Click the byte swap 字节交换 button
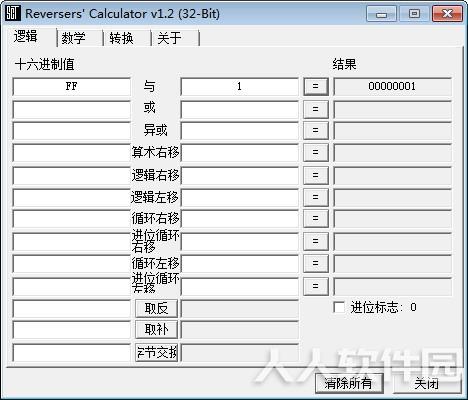 pos(156,352)
